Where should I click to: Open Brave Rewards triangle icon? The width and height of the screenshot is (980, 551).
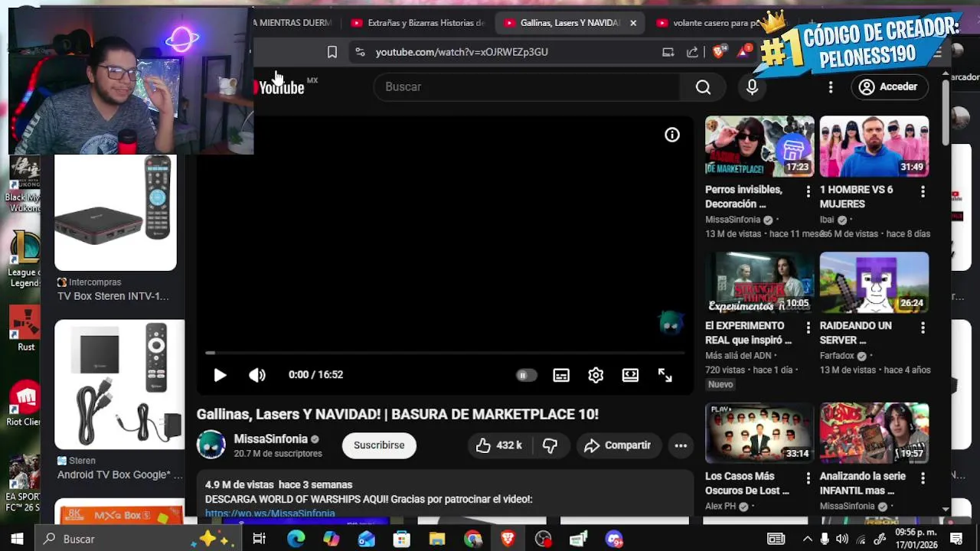click(x=744, y=51)
